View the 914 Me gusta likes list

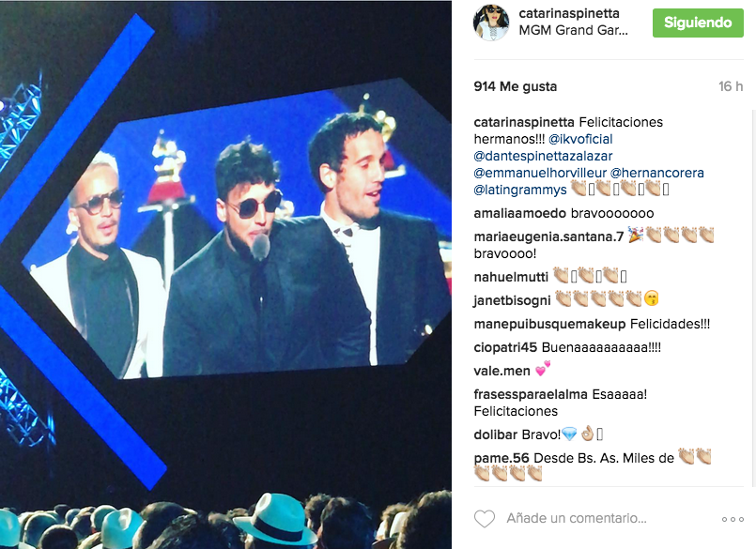pos(516,86)
